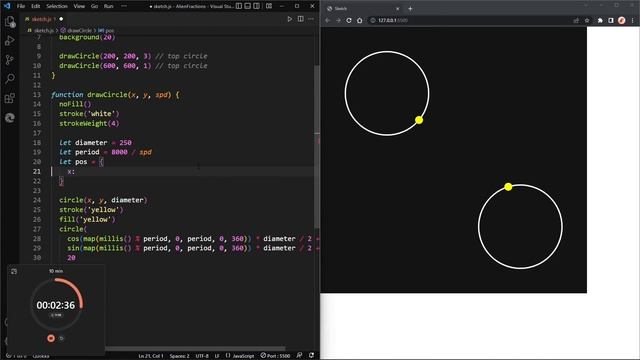
Task: Click the yellow dot on the top circle
Action: click(x=419, y=120)
